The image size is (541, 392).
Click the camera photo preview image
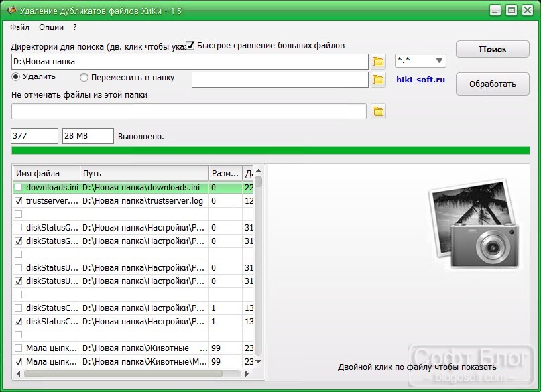coord(474,224)
